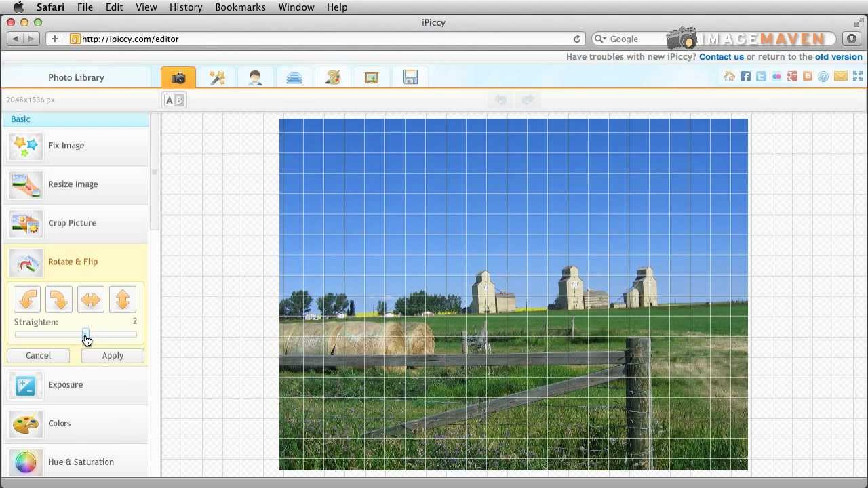Click the Flickr share icon
This screenshot has width=868, height=488.
pyautogui.click(x=776, y=77)
